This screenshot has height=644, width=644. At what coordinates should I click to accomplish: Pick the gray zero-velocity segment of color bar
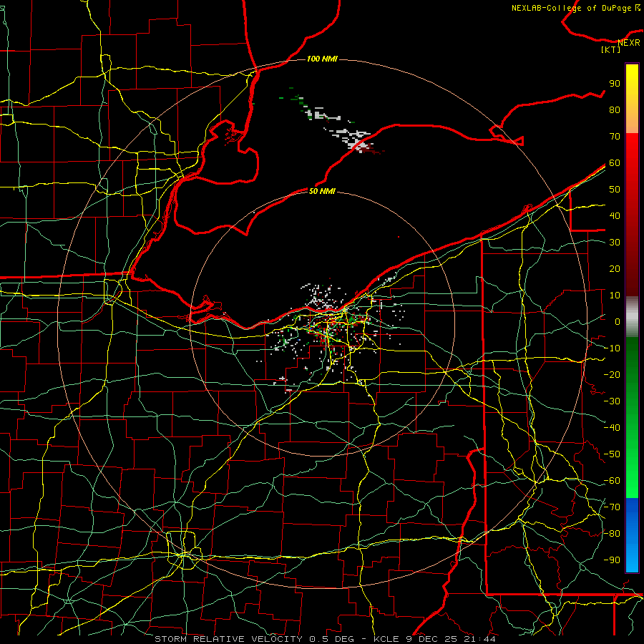(x=632, y=317)
